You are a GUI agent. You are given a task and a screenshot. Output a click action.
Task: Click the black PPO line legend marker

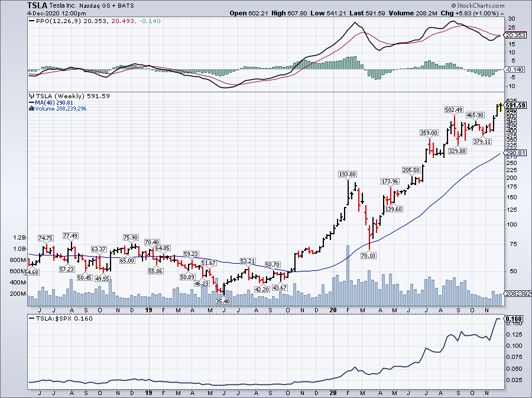[32, 21]
